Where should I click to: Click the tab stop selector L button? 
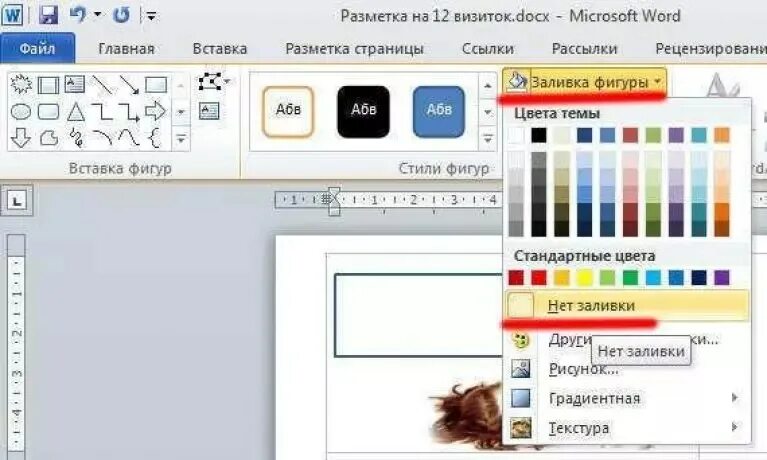17,201
